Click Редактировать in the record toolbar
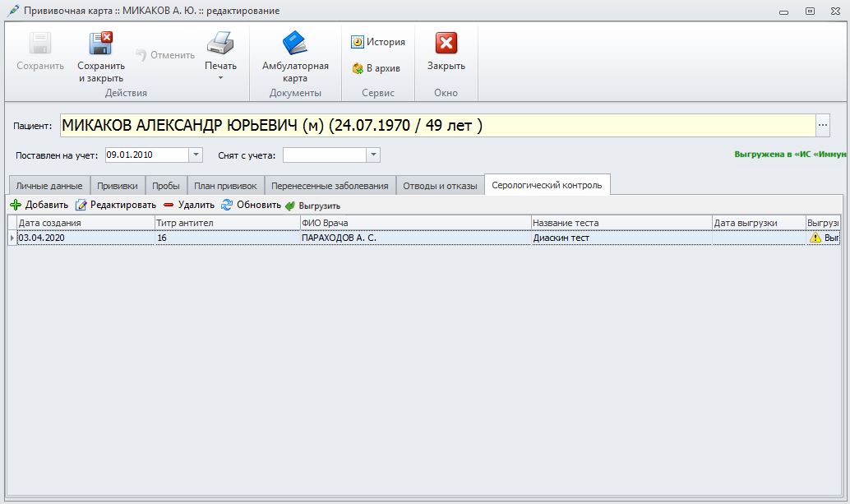850x504 pixels. pyautogui.click(x=115, y=205)
